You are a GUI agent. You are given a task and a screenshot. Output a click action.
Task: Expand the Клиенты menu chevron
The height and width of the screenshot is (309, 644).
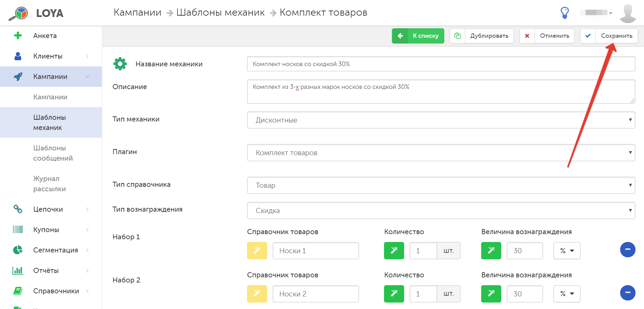coord(88,56)
